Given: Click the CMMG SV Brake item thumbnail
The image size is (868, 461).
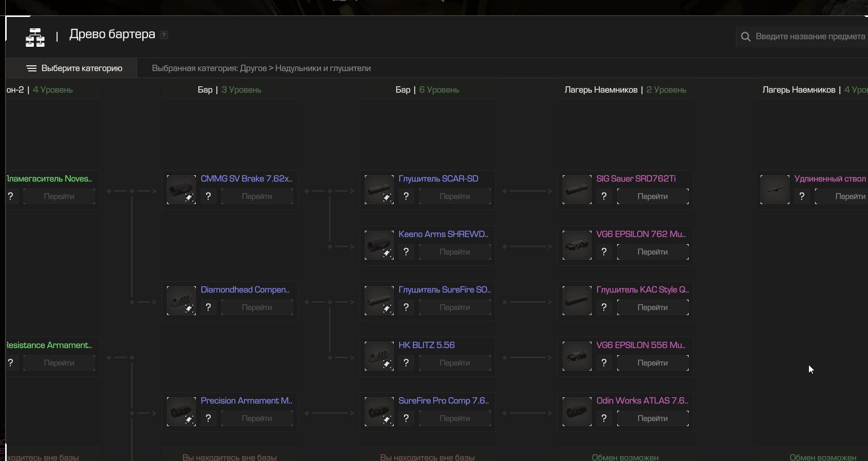Looking at the screenshot, I should [x=181, y=190].
